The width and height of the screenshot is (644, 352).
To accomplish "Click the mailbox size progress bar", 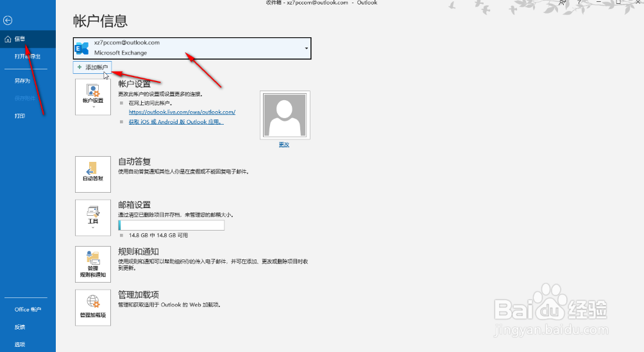I will click(x=171, y=225).
